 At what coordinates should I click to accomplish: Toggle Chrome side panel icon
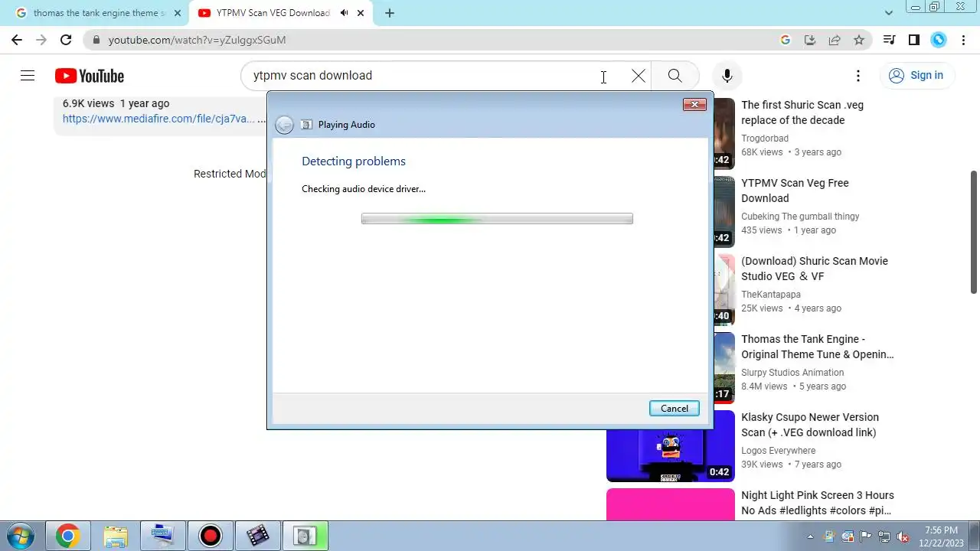pos(913,40)
